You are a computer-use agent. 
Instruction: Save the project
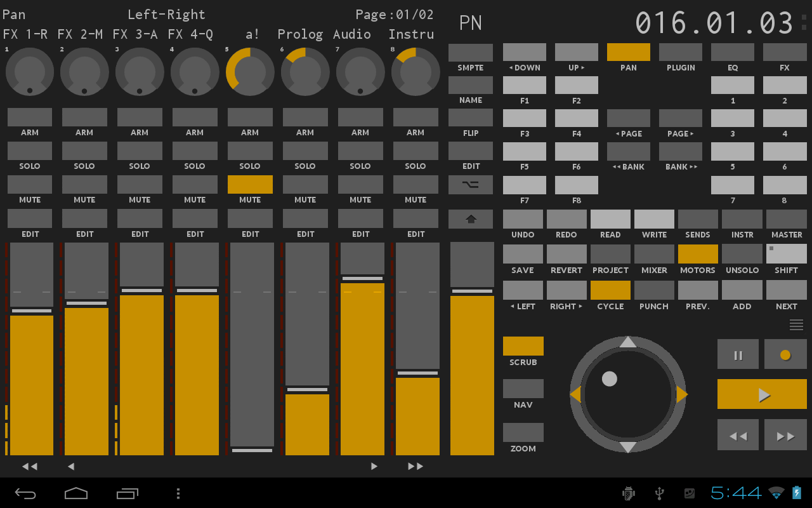(523, 253)
